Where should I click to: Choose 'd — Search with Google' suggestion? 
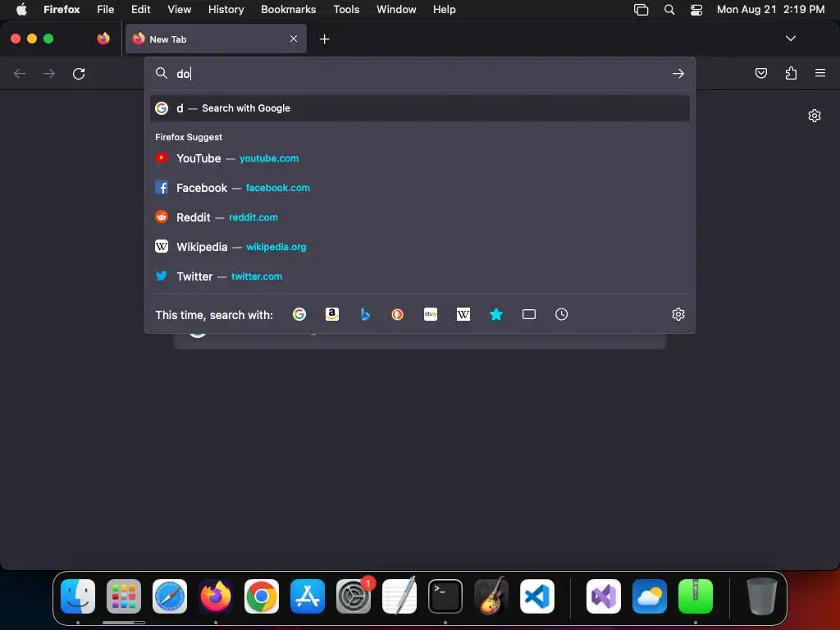(420, 108)
